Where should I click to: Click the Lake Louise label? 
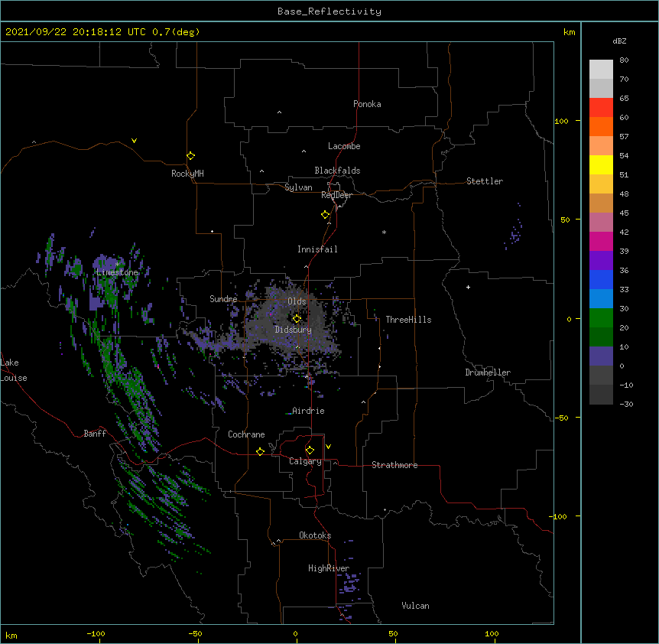pos(14,370)
